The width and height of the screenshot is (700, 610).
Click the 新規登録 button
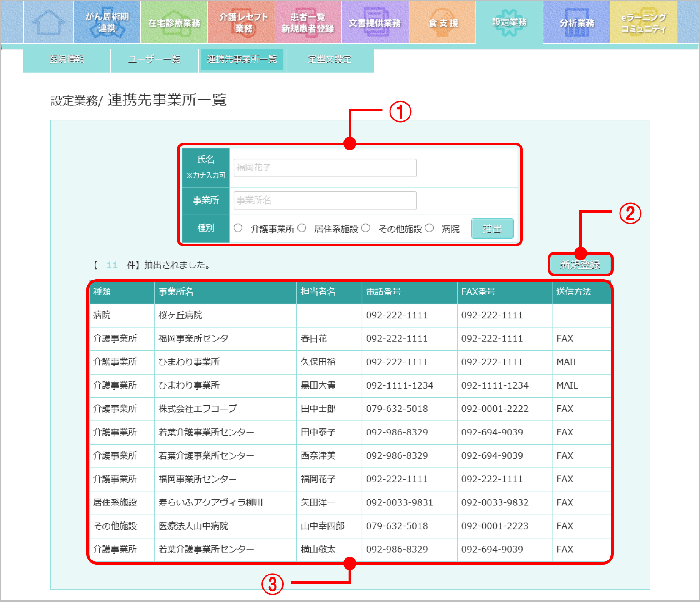point(580,265)
